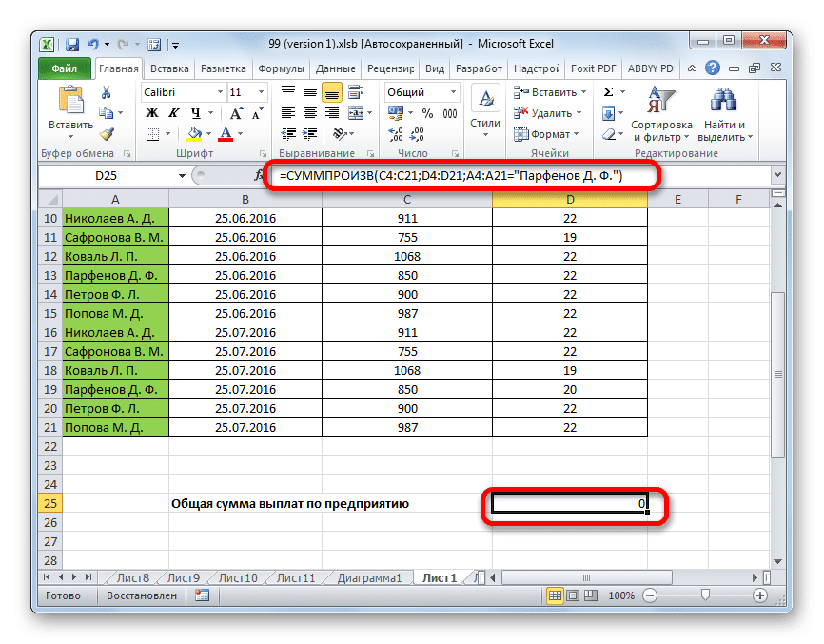
Task: Click the Wrap Text icon
Action: click(356, 92)
